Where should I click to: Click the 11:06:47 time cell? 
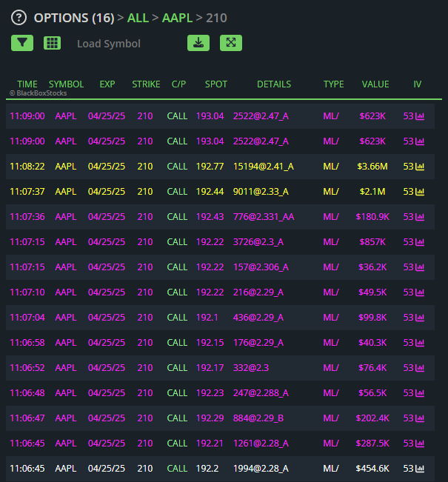[27, 418]
